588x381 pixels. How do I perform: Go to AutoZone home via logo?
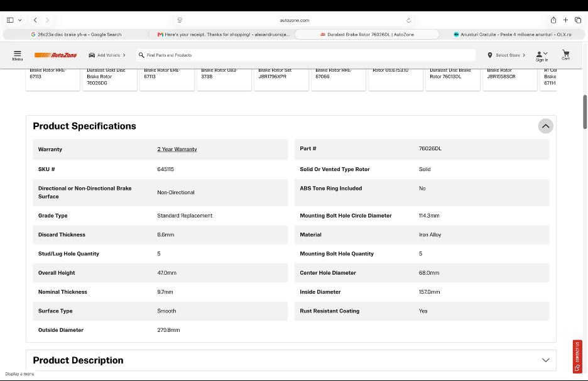55,55
